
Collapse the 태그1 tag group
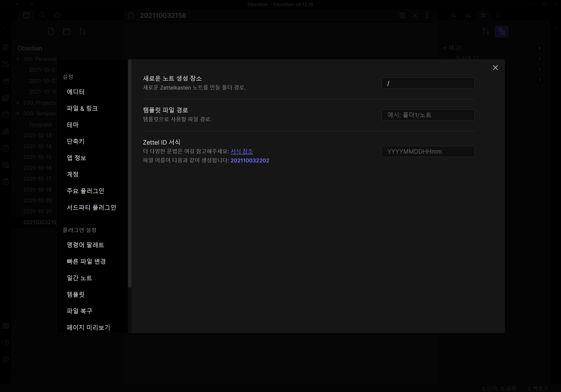445,48
